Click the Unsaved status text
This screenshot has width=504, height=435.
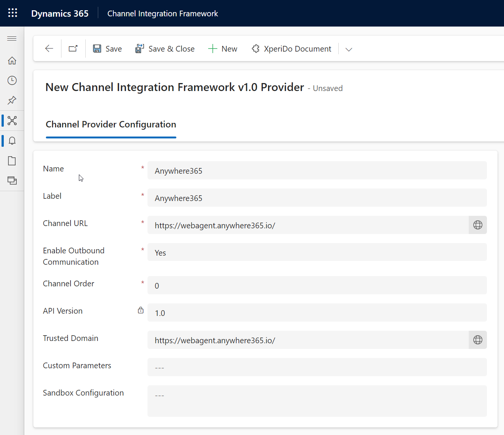coord(328,88)
